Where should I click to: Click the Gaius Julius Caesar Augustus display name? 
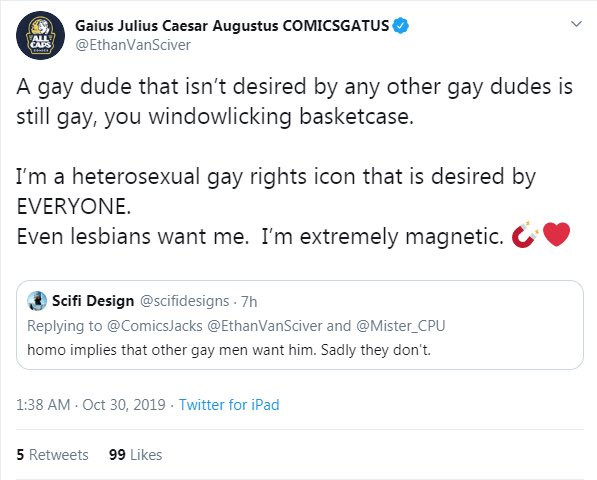(232, 26)
